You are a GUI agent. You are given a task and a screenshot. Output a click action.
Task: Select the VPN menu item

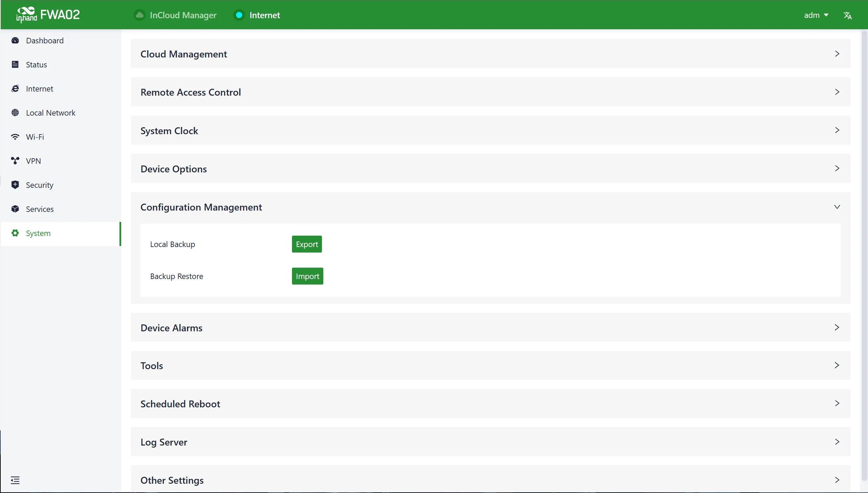pos(61,161)
